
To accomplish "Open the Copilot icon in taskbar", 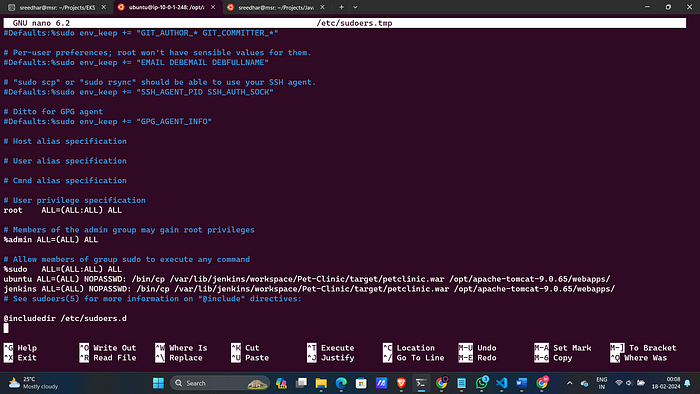I will point(281,383).
